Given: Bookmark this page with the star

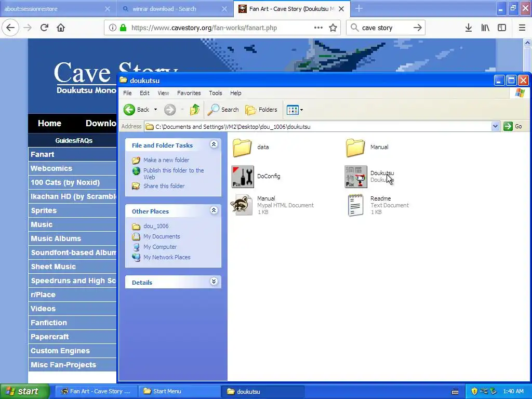Looking at the screenshot, I should pos(333,28).
